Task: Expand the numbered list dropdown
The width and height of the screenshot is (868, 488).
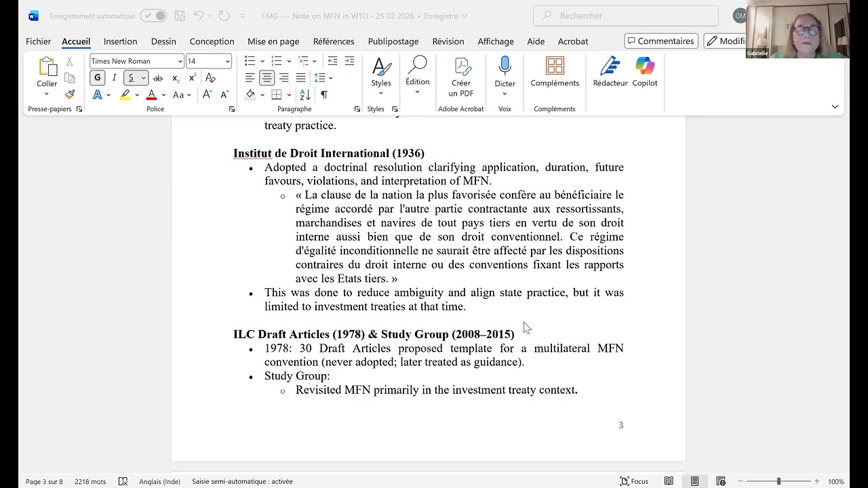Action: (289, 61)
